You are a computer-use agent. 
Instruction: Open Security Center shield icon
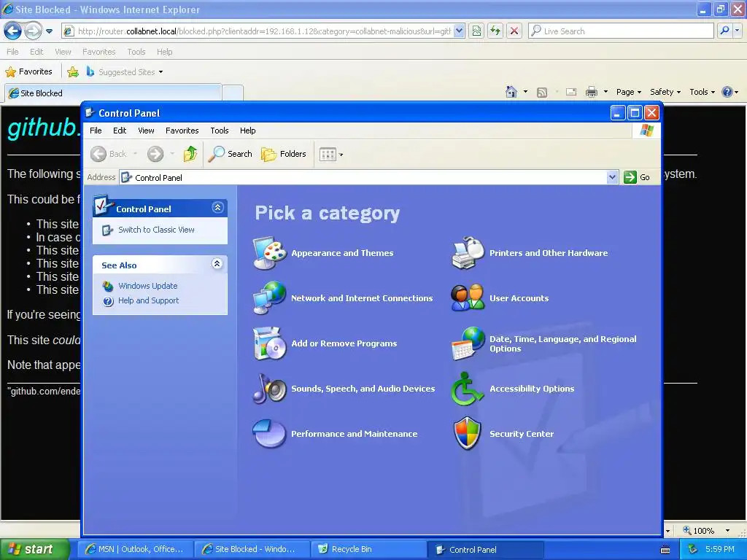(x=468, y=433)
